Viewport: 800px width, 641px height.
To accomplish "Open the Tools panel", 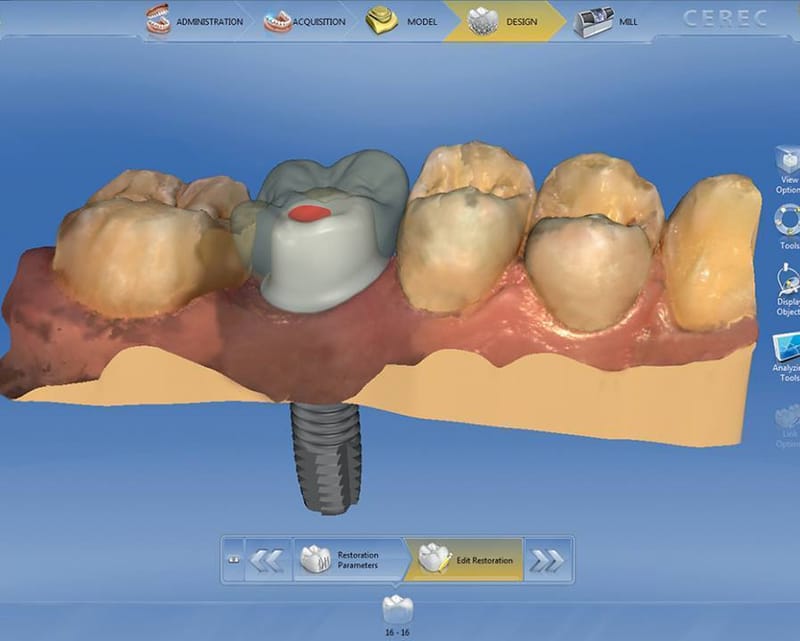I will tap(788, 222).
